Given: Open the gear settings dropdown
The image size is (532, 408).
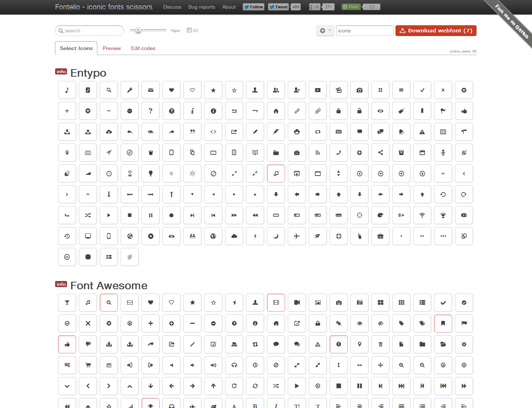Looking at the screenshot, I should (x=325, y=31).
